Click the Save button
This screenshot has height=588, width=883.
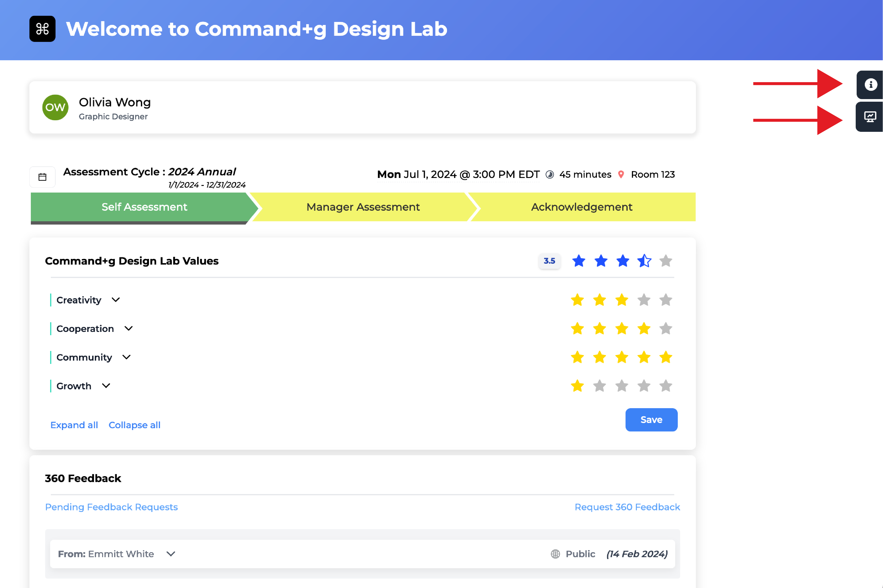coord(651,420)
